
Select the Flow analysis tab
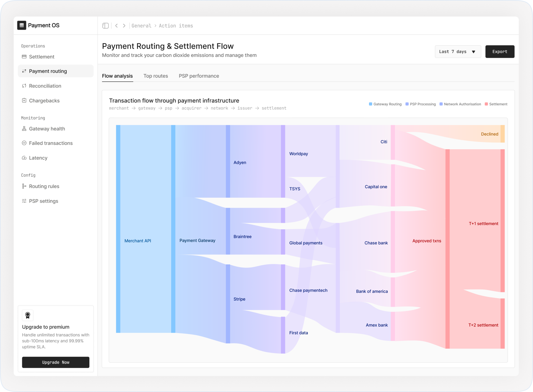click(117, 76)
